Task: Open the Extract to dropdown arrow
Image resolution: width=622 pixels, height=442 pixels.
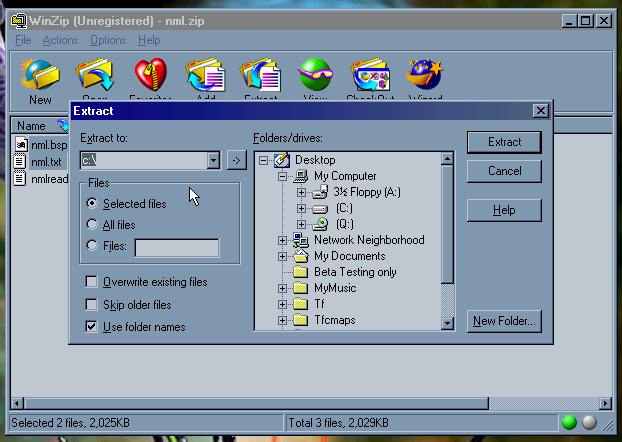Action: pos(213,160)
